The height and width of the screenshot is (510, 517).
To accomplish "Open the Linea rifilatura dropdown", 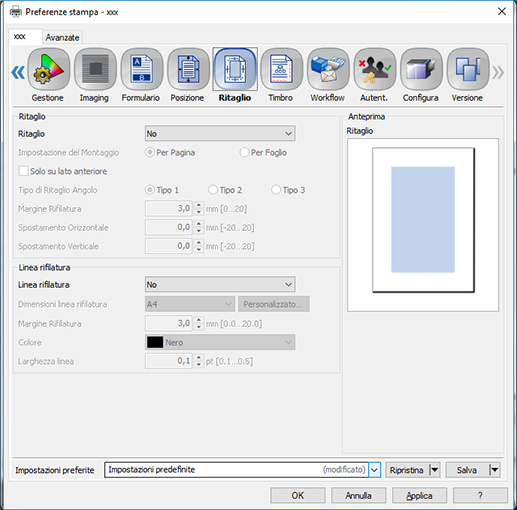I will [x=220, y=285].
